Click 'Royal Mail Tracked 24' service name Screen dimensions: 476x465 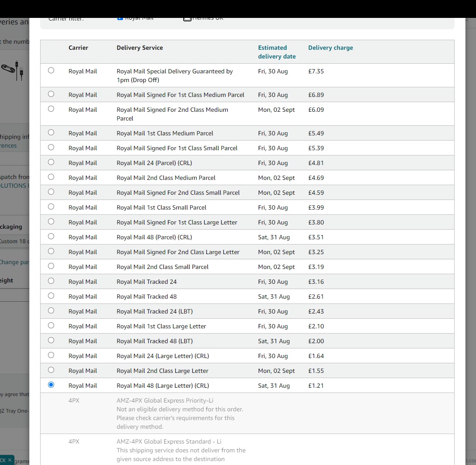point(147,282)
